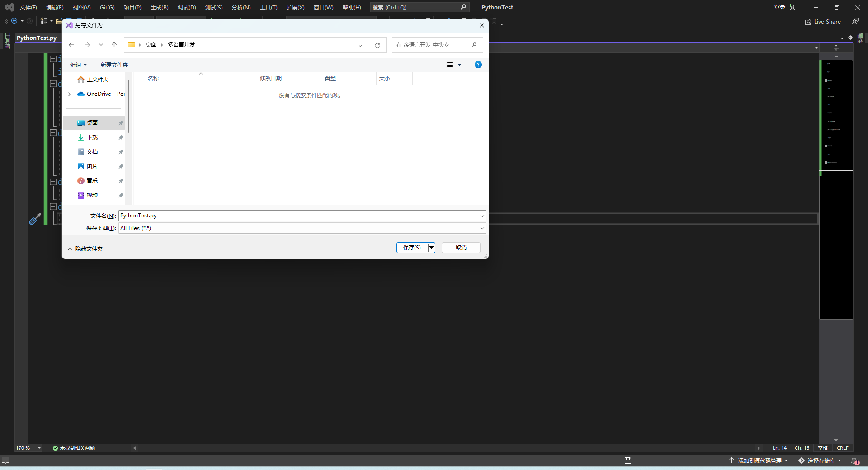Open the 文件名 combo box dropdown arrow

[x=482, y=216]
